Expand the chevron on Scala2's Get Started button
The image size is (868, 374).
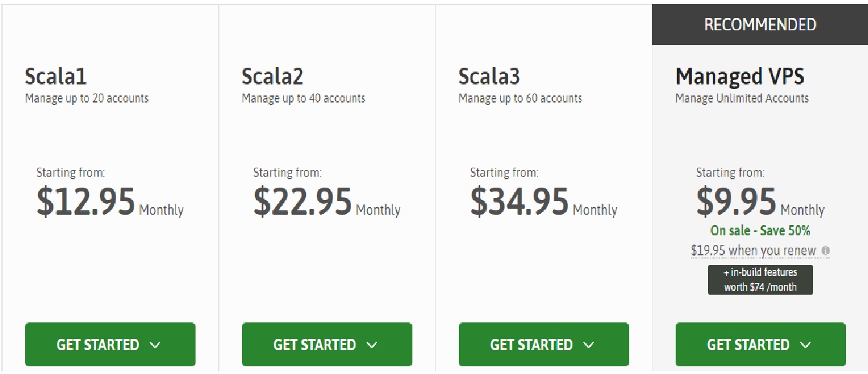(x=372, y=345)
